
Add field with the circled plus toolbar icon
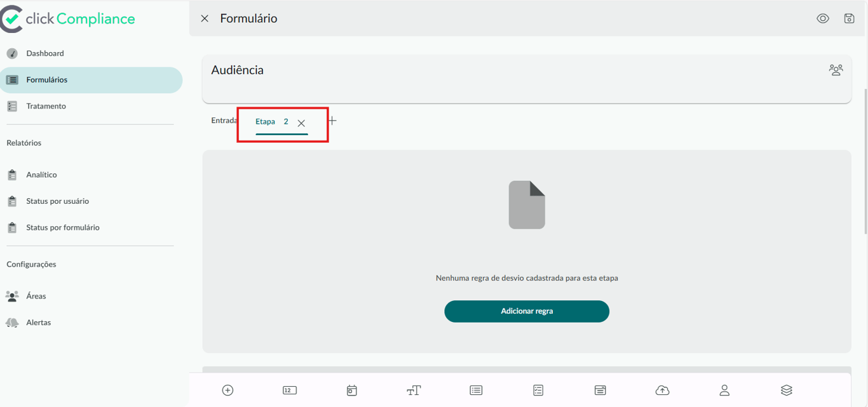tap(227, 390)
